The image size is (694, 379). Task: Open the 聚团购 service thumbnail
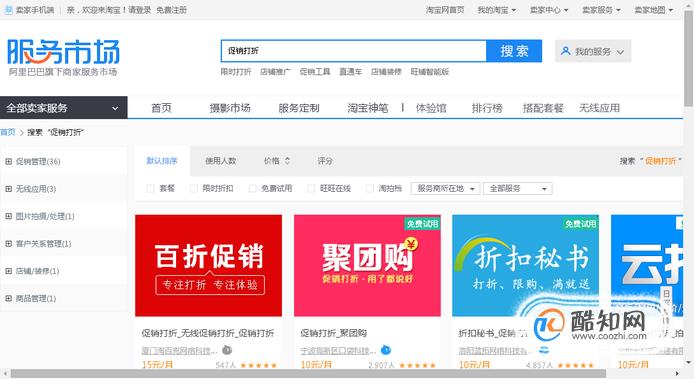[x=367, y=266]
